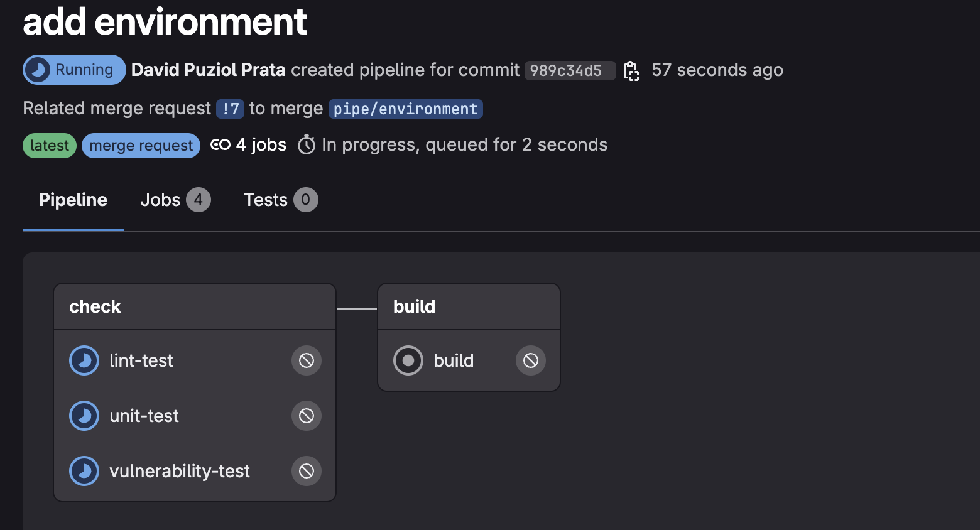980x530 pixels.
Task: Select the Pipeline tab
Action: (x=72, y=200)
